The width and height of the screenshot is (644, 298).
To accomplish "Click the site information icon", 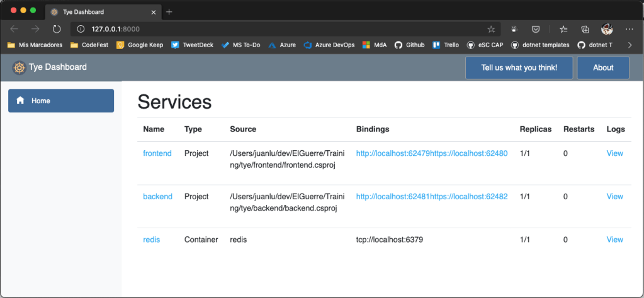I will [x=81, y=29].
